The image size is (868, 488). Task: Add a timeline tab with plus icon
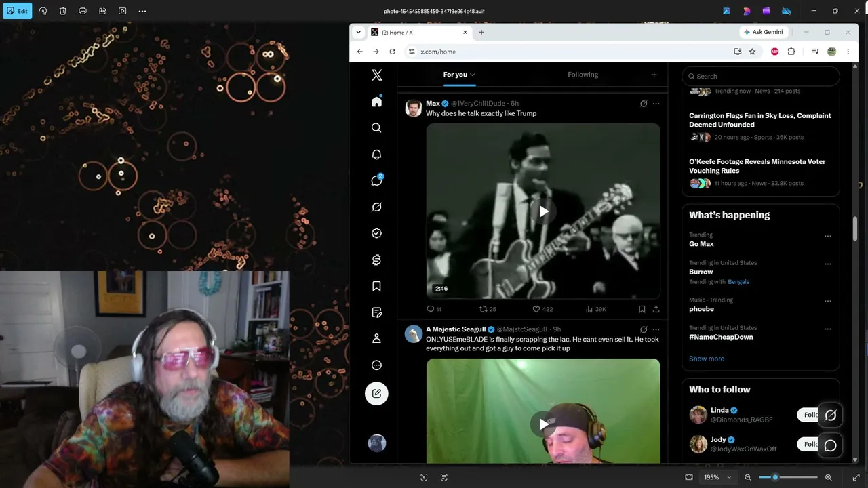point(654,75)
